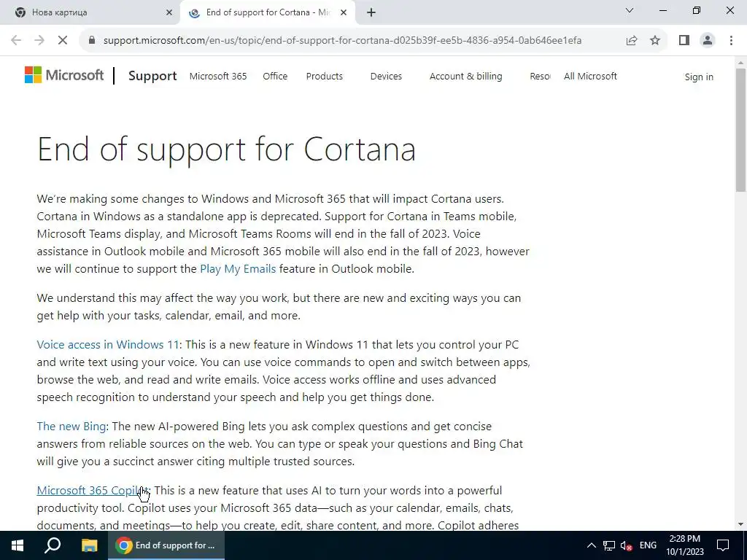Click the End of support for Cortana heading
Screen dimensions: 747x560
tap(226, 149)
